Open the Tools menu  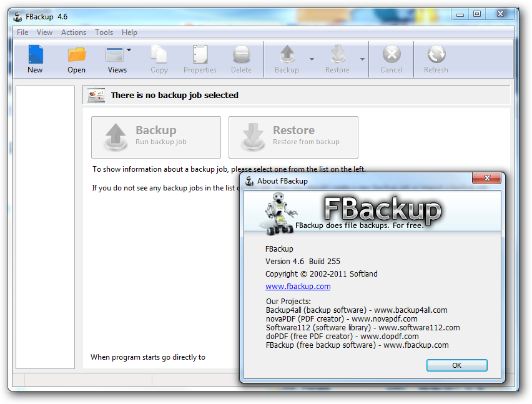point(104,32)
